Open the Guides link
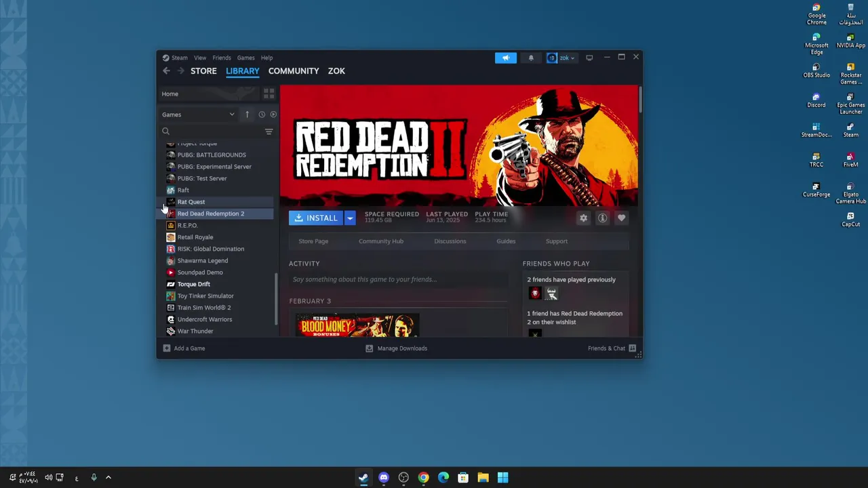The image size is (868, 488). (x=506, y=241)
